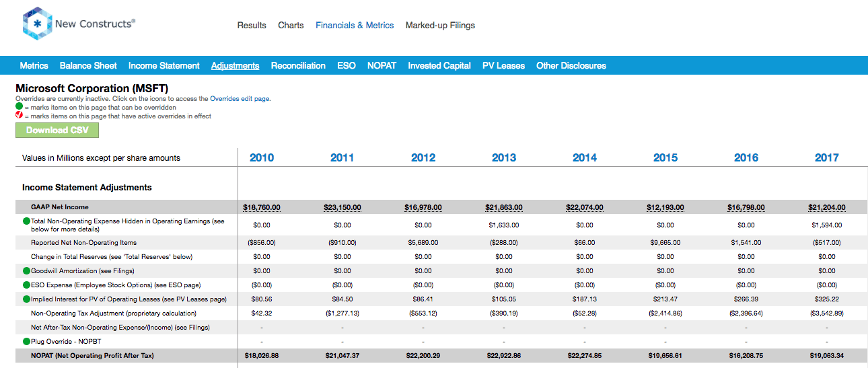Click the Reported Net Non-Operating Items label
This screenshot has height=368, width=868.
tap(83, 242)
